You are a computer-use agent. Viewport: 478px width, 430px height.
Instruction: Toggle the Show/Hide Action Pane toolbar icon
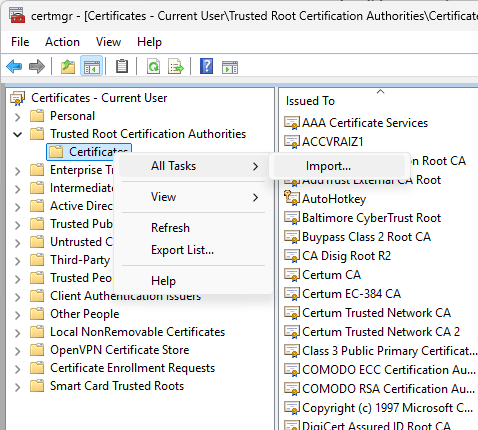pyautogui.click(x=230, y=67)
